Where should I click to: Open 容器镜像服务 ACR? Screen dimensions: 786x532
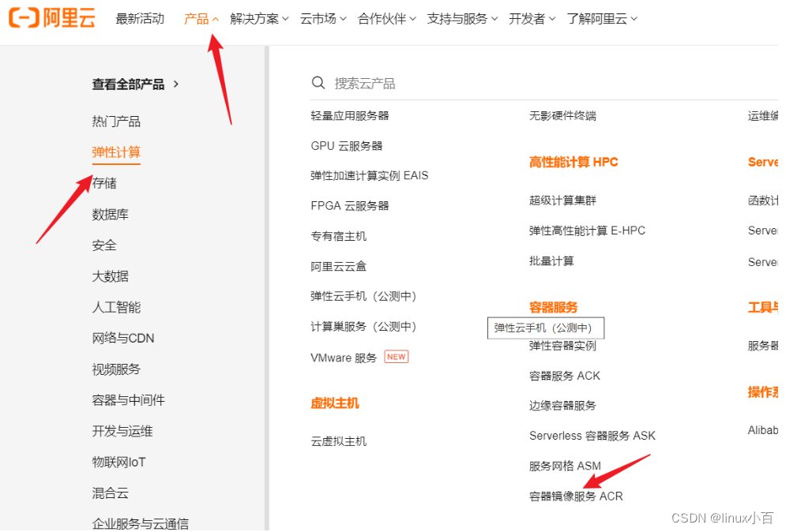(x=576, y=496)
